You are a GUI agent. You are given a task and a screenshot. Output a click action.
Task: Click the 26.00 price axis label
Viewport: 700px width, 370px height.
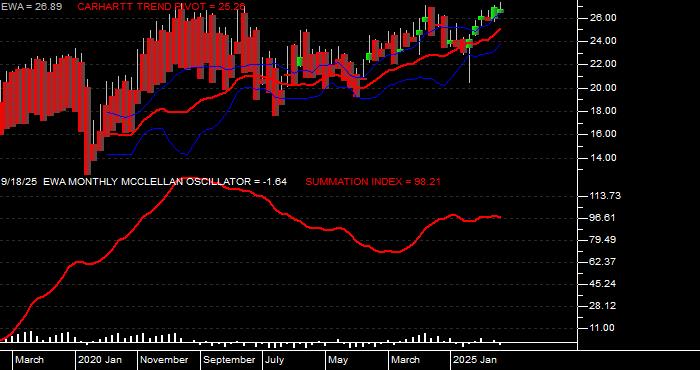coord(604,17)
